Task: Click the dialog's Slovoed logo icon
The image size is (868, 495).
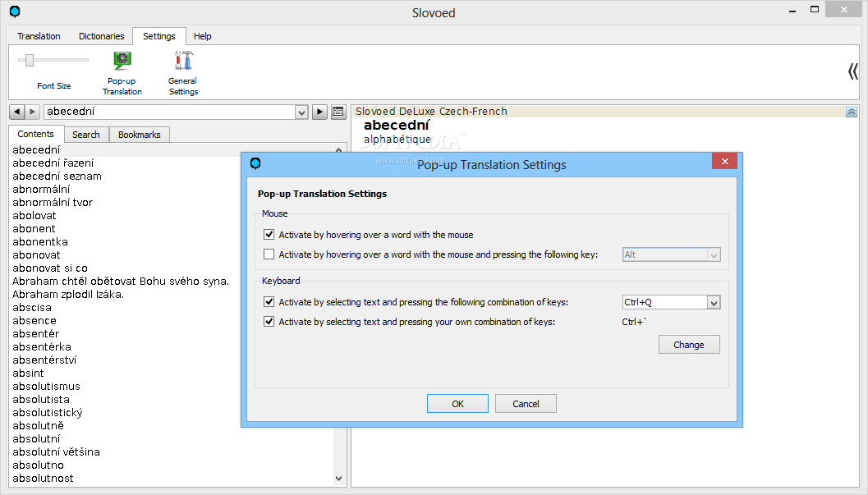Action: pos(255,163)
